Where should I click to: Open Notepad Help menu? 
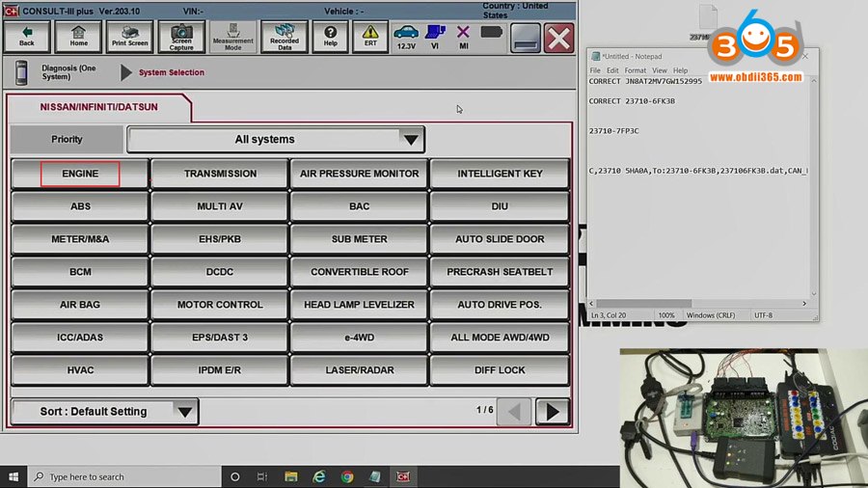coord(680,70)
